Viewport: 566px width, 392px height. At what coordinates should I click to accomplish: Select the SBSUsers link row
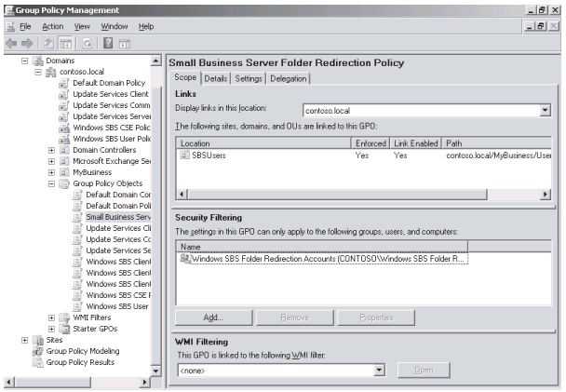coord(363,155)
